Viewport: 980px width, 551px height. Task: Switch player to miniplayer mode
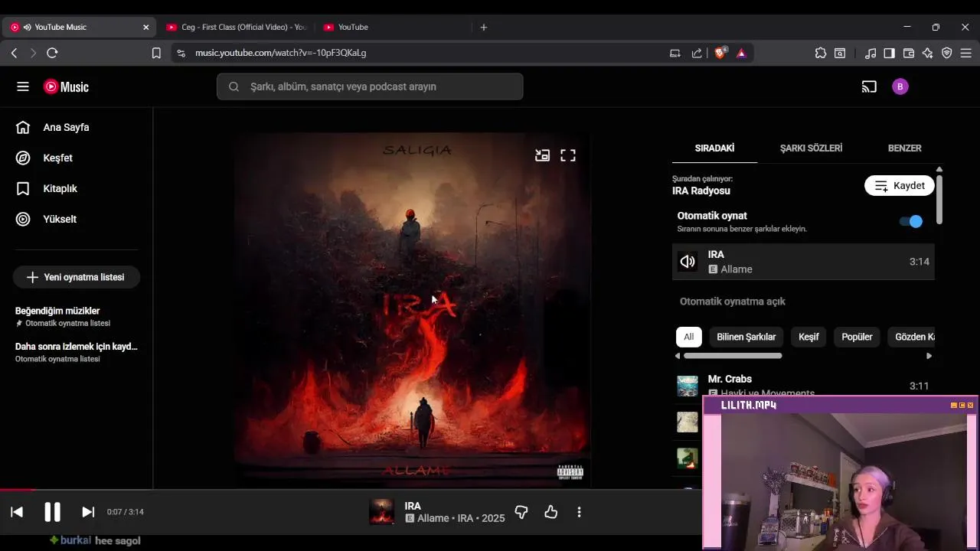(x=542, y=155)
